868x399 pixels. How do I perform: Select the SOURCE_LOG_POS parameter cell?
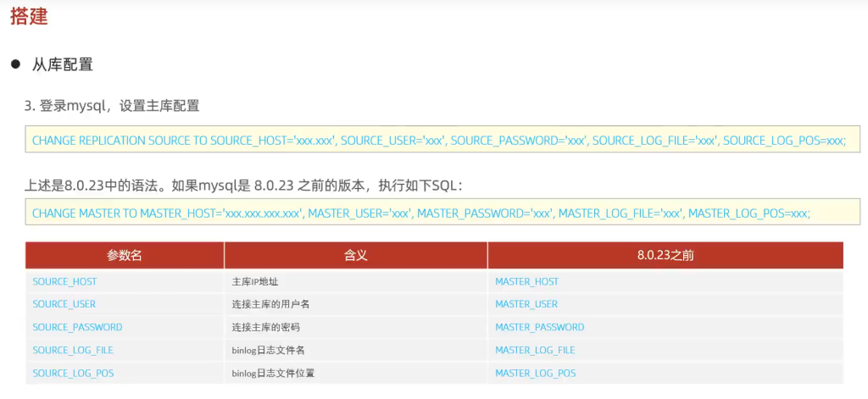coord(73,373)
